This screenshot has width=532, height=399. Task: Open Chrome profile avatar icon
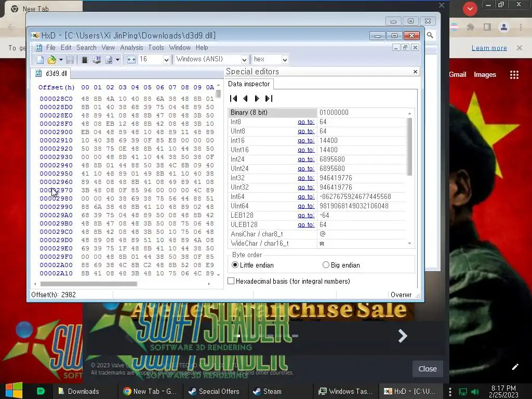tap(504, 27)
